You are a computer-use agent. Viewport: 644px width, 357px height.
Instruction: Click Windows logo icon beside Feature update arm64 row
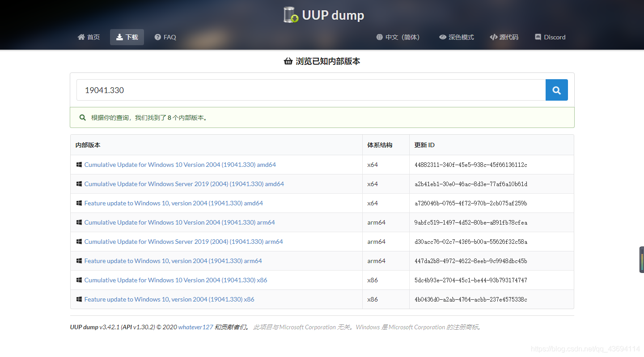[x=79, y=261]
